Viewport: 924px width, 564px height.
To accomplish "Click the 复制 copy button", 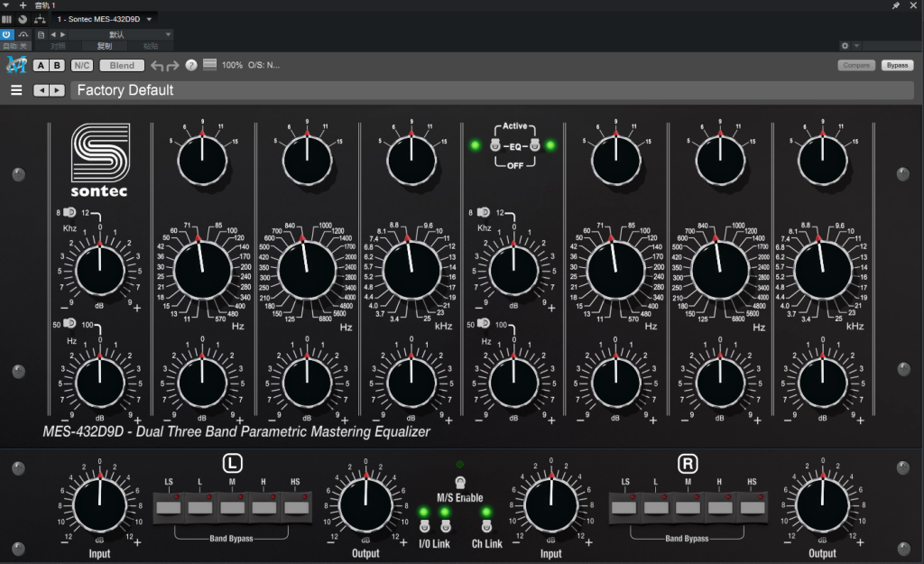I will click(x=105, y=46).
